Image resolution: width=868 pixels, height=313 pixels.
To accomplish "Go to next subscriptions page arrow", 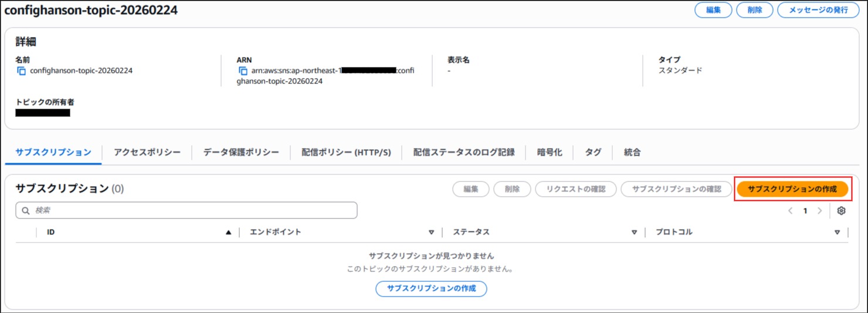I will pos(820,211).
